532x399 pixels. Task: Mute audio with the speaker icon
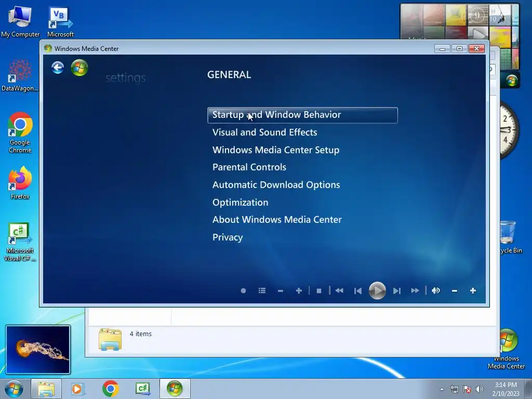pyautogui.click(x=436, y=291)
